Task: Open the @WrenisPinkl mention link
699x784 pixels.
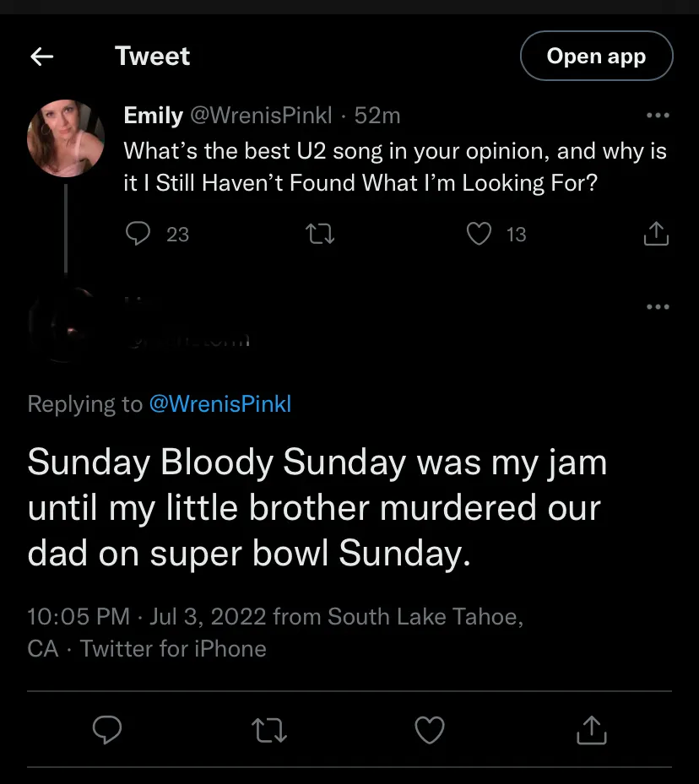Action: [x=219, y=404]
